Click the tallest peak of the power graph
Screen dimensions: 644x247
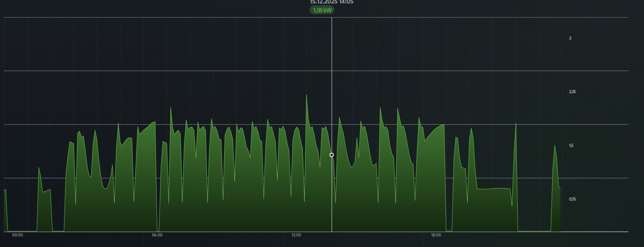[307, 96]
